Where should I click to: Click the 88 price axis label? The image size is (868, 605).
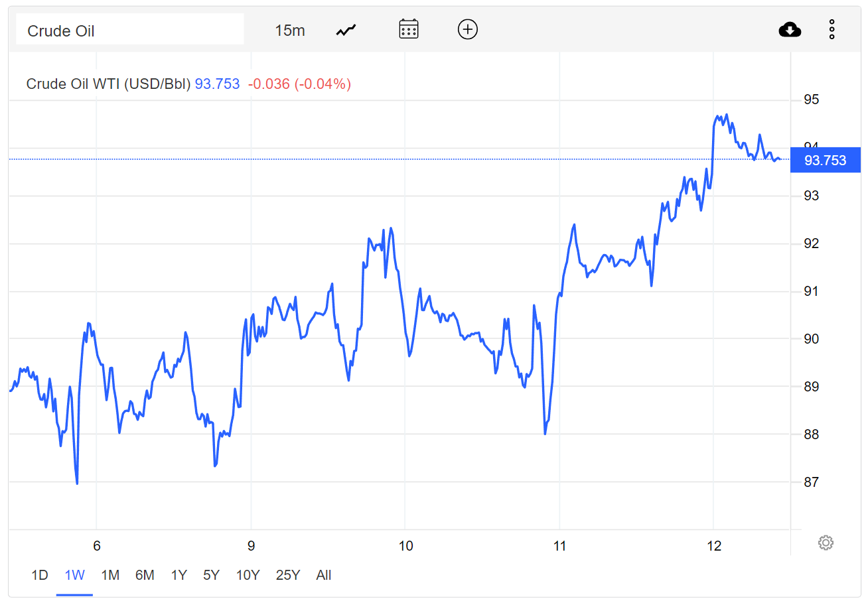click(811, 435)
